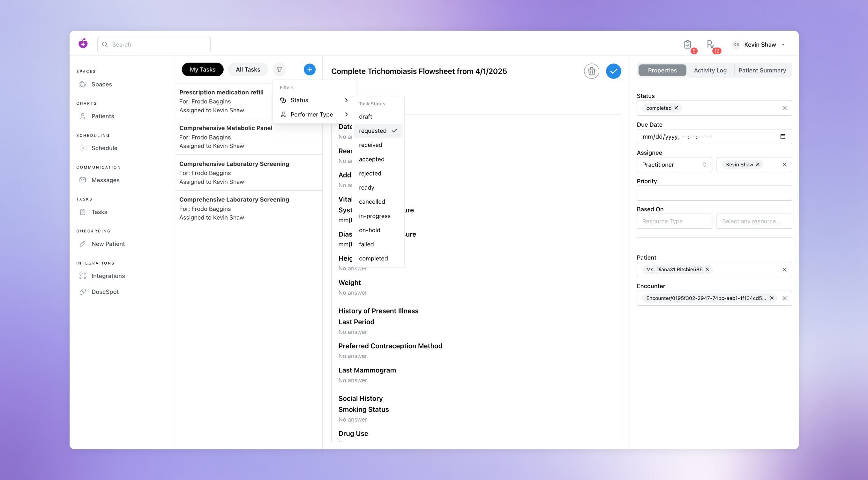Open Integrations in the sidebar

click(108, 276)
